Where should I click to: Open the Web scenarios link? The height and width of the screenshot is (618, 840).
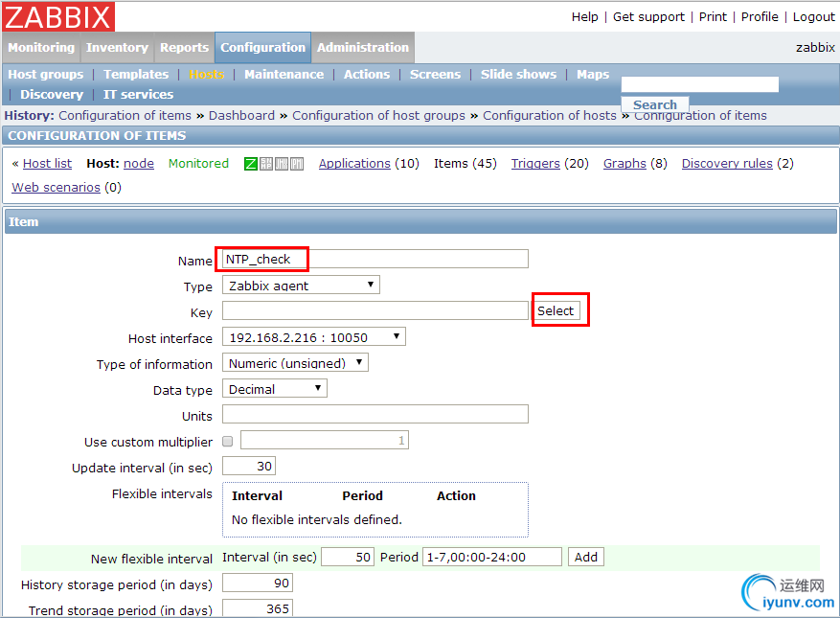(57, 188)
